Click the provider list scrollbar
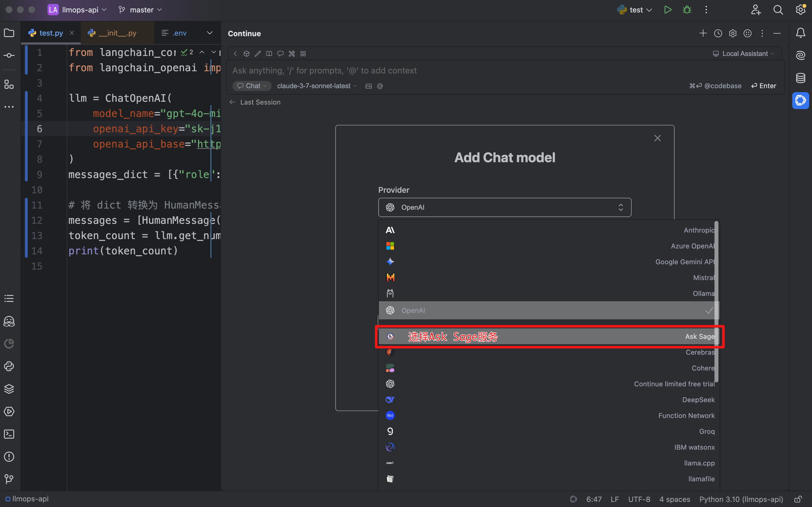 pos(716,302)
